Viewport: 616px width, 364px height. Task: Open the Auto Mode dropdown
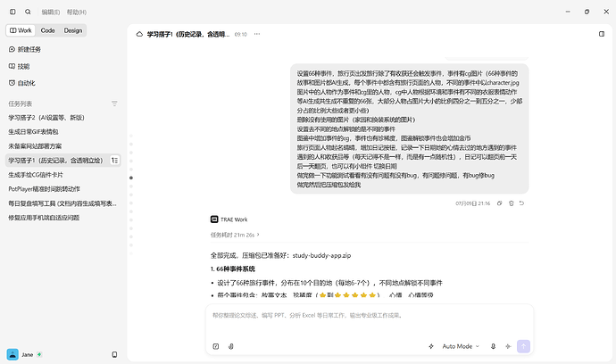[x=461, y=346]
